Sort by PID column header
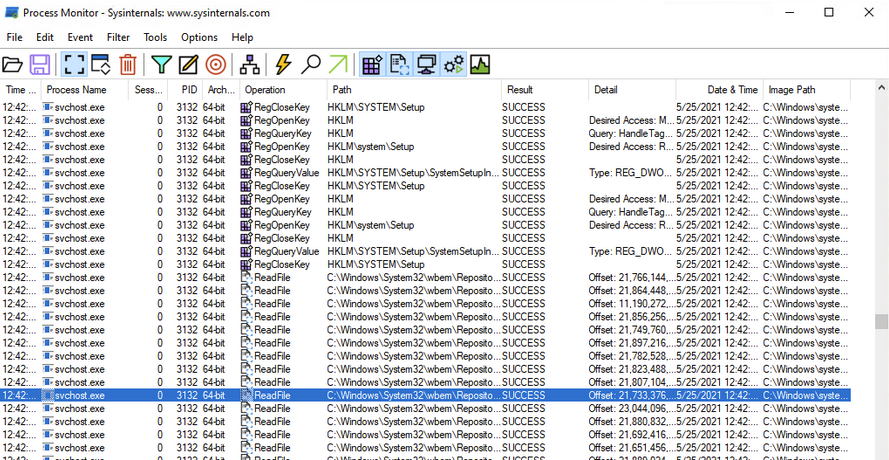889x460 pixels. (185, 90)
